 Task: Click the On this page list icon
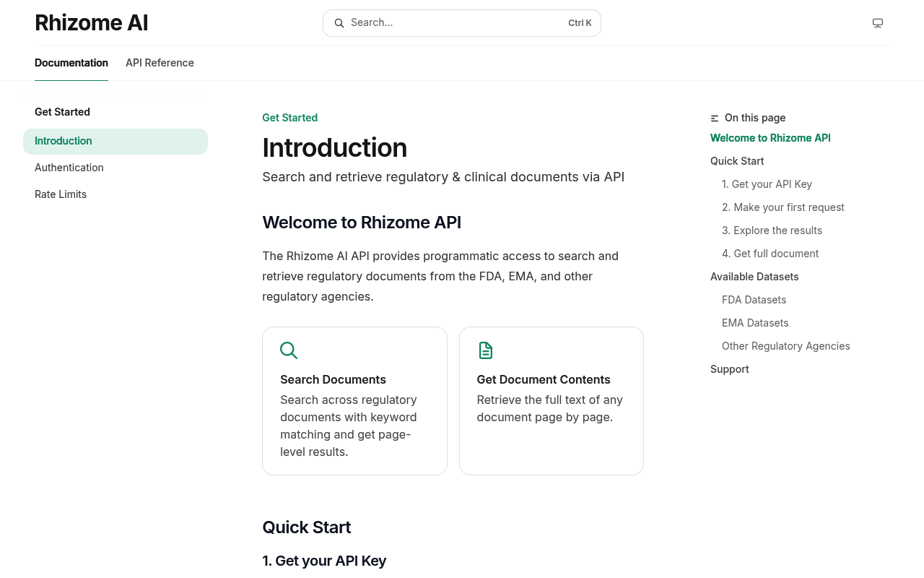pos(715,118)
